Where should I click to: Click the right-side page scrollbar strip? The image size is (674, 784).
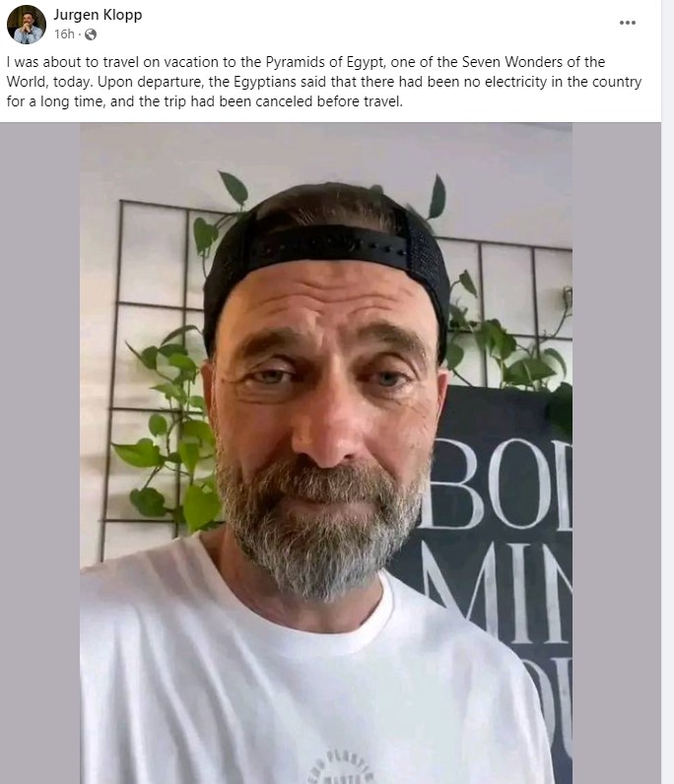pos(667,392)
